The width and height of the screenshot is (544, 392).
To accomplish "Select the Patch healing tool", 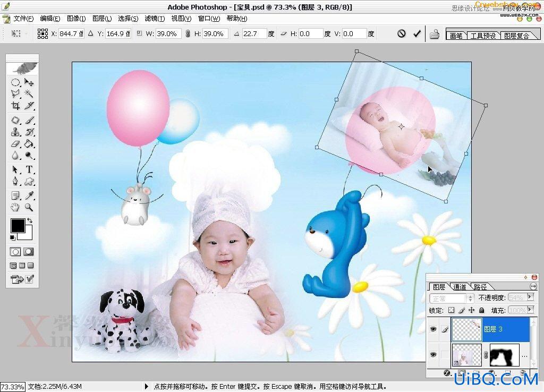I will click(15, 121).
